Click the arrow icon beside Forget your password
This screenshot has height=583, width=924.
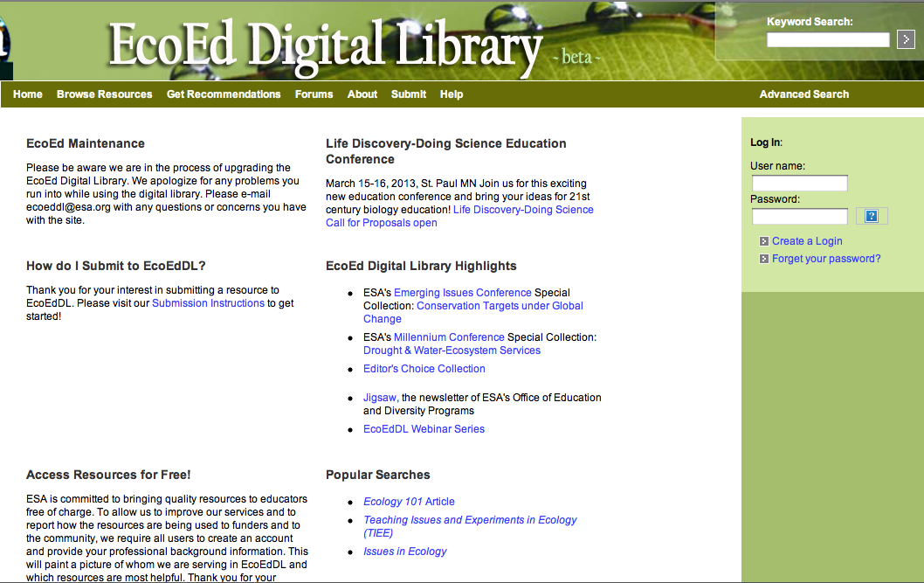[764, 259]
